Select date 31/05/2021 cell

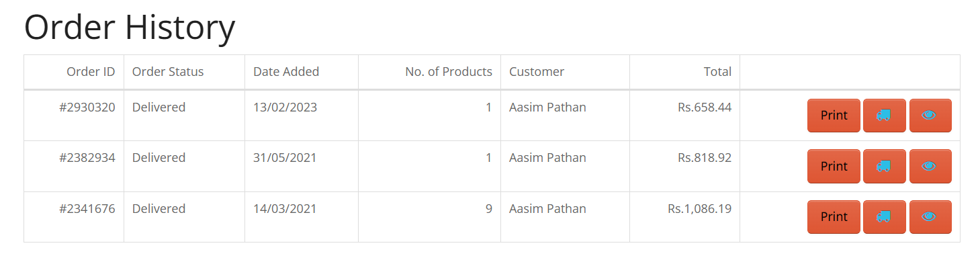tap(302, 167)
